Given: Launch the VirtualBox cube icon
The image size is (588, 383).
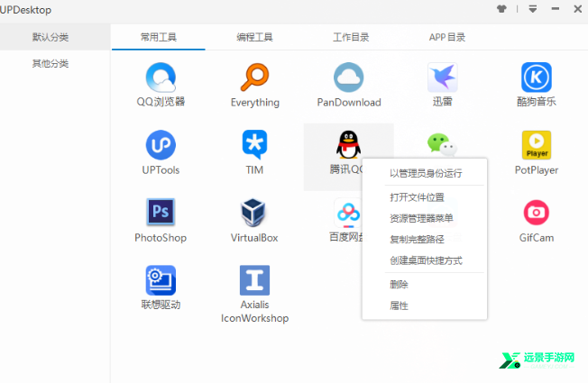Looking at the screenshot, I should (253, 212).
